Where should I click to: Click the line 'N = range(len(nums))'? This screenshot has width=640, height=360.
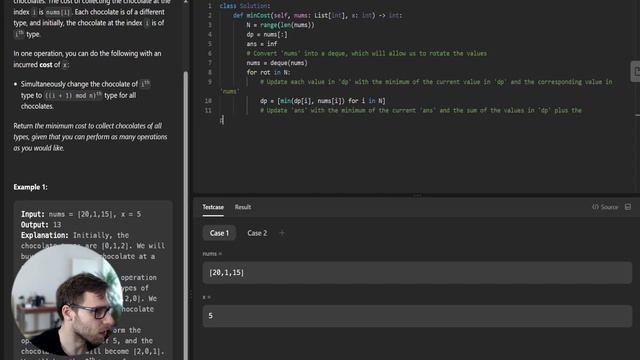(280, 25)
